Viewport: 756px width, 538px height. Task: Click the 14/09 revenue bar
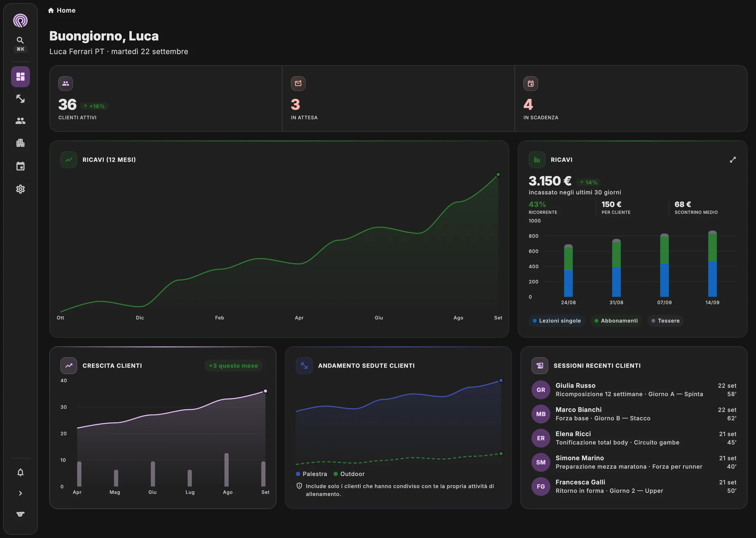pos(713,264)
